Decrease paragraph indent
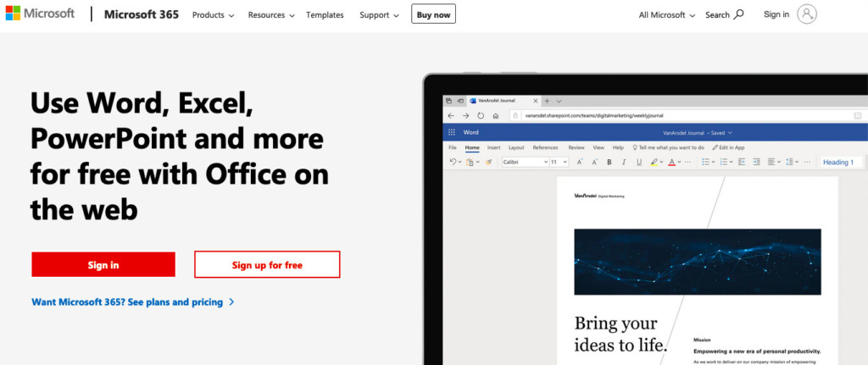Screen dimensions: 868x365 point(741,162)
